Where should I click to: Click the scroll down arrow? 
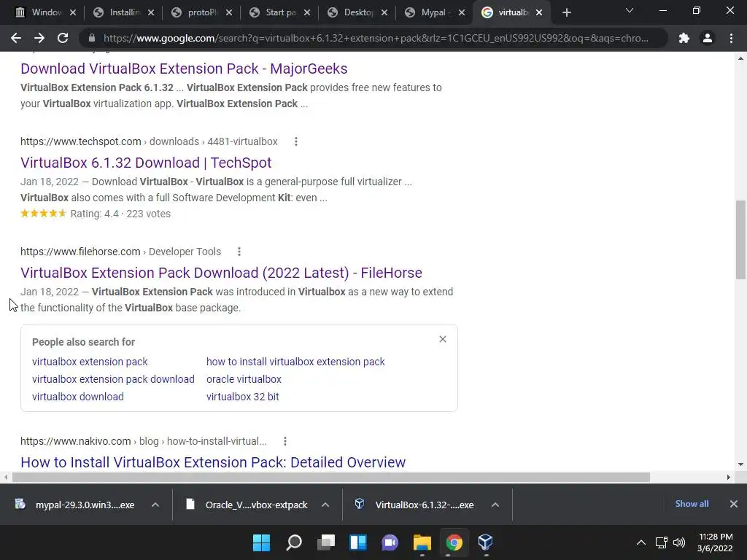click(x=740, y=464)
